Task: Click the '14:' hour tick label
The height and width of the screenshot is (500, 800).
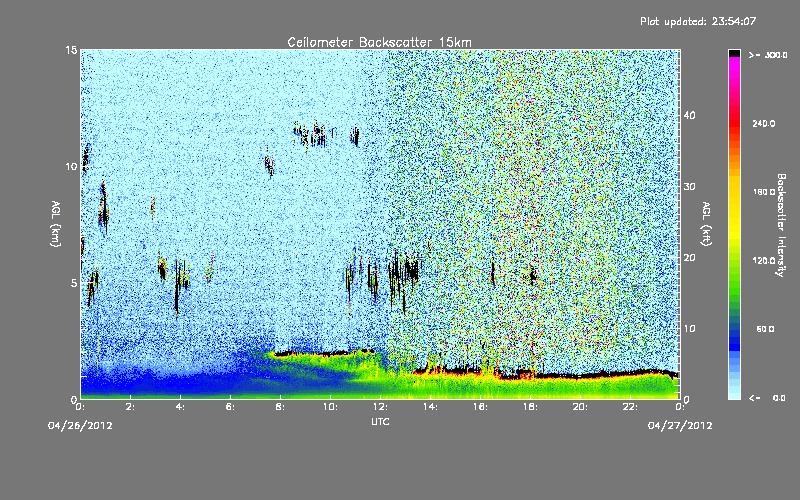Action: [x=431, y=407]
